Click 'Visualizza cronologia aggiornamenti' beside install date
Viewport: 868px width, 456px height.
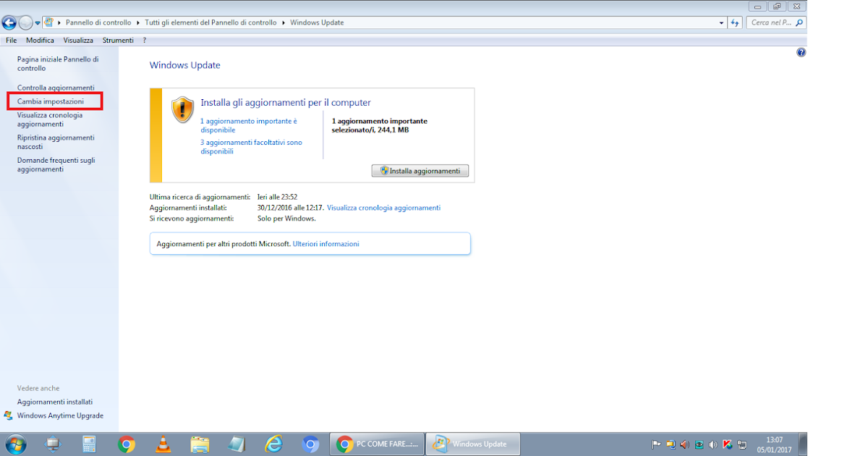point(383,208)
